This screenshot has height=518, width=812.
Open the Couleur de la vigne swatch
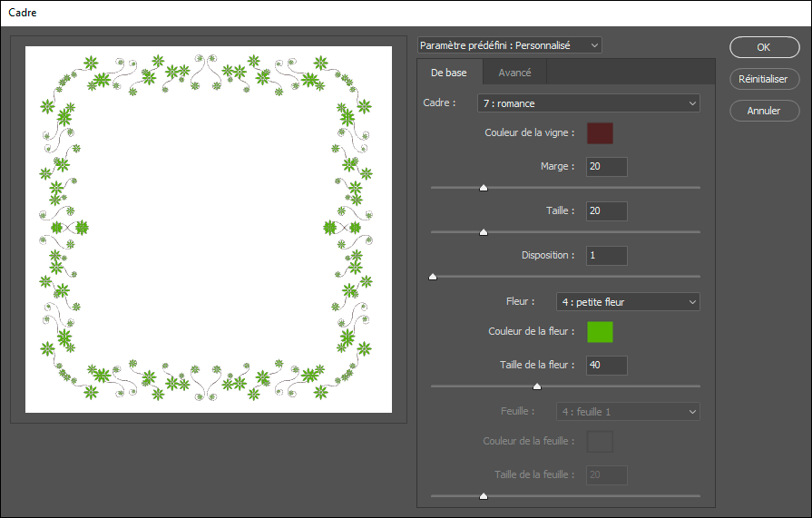pyautogui.click(x=600, y=133)
